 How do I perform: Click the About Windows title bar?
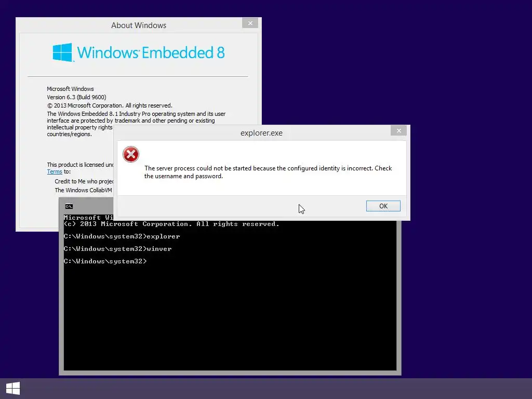(138, 25)
